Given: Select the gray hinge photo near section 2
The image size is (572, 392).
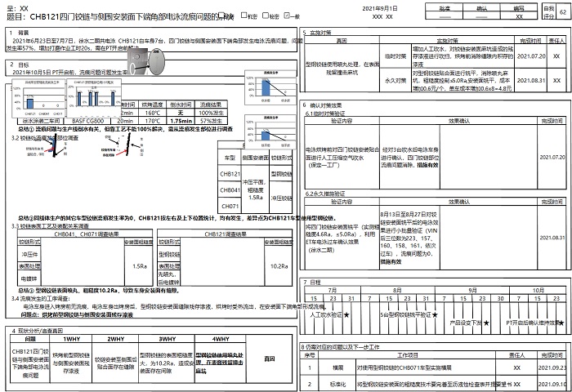Looking at the screenshot, I should (x=146, y=61).
